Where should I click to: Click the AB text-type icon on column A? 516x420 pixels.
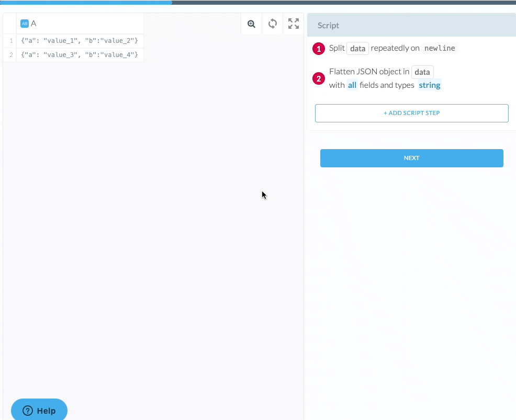24,23
